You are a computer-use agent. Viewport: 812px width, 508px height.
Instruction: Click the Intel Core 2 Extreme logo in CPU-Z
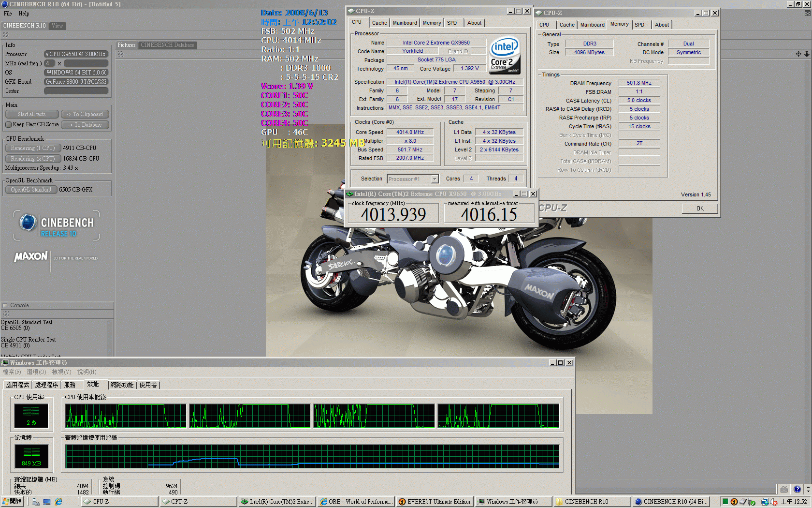[x=505, y=56]
